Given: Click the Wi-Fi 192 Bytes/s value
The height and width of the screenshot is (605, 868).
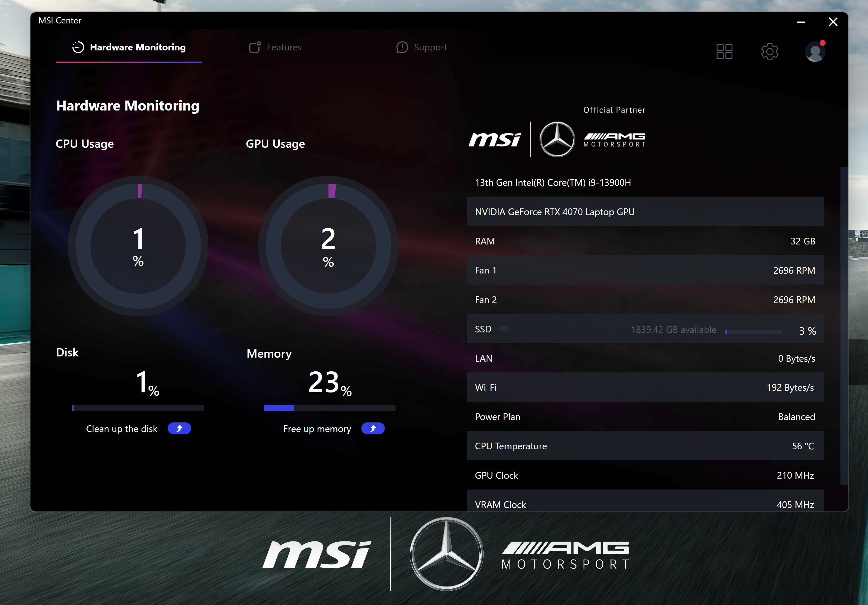Looking at the screenshot, I should tap(790, 388).
